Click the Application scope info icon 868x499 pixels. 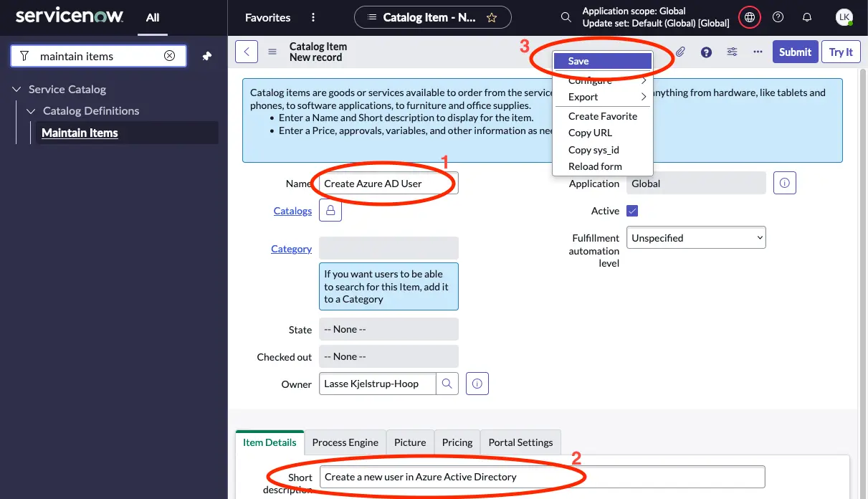click(x=784, y=183)
